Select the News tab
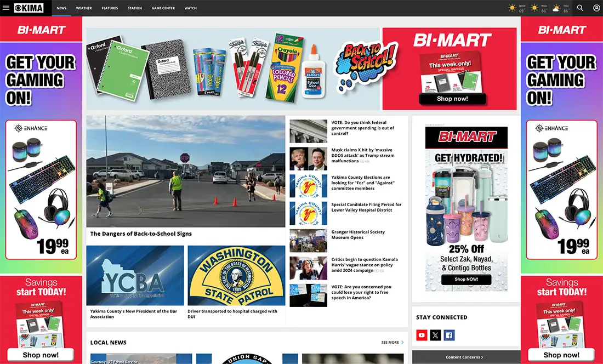This screenshot has height=364, width=603. (61, 8)
